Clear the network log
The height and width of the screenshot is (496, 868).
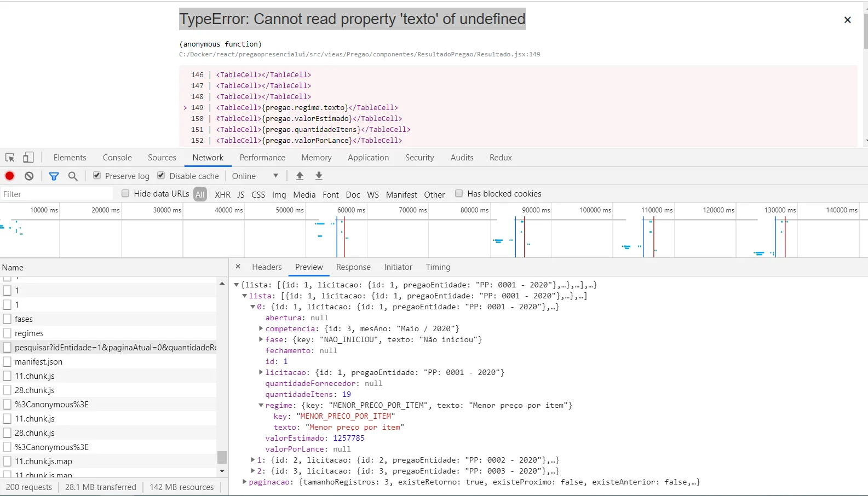coord(29,176)
